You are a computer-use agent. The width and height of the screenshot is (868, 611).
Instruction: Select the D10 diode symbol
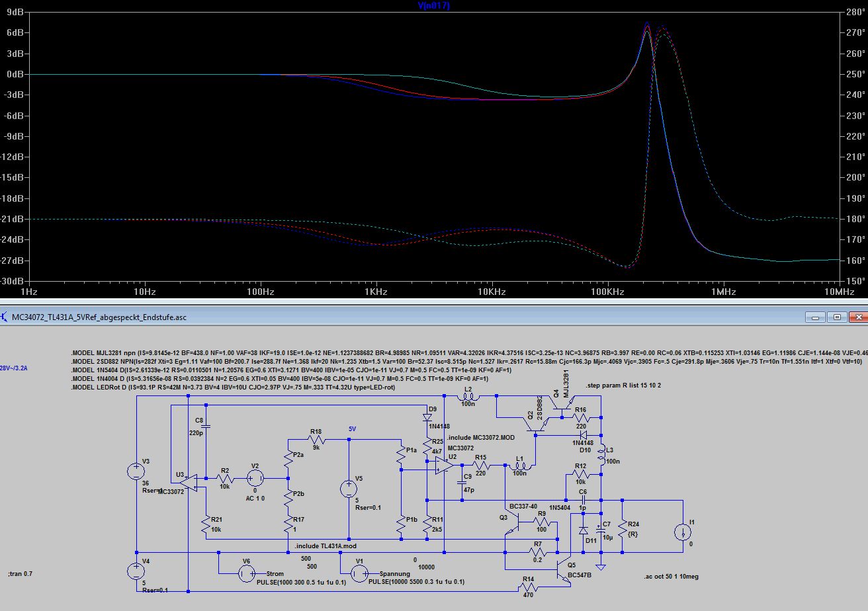pyautogui.click(x=584, y=435)
